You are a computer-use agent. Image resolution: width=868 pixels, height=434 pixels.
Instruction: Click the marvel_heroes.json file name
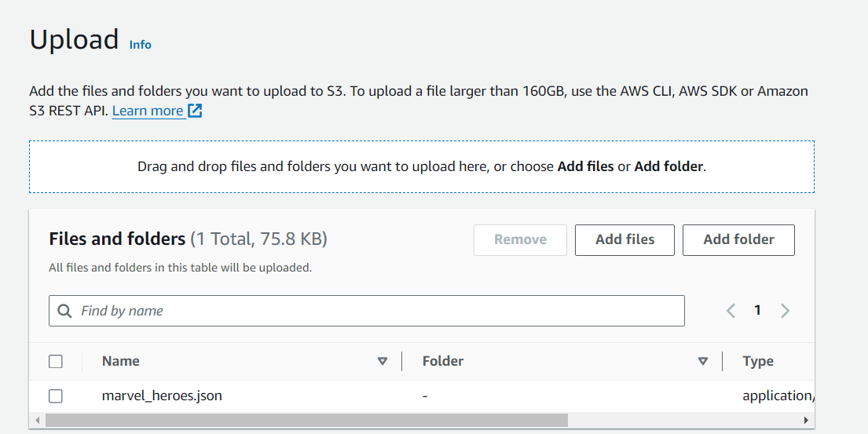coord(162,396)
